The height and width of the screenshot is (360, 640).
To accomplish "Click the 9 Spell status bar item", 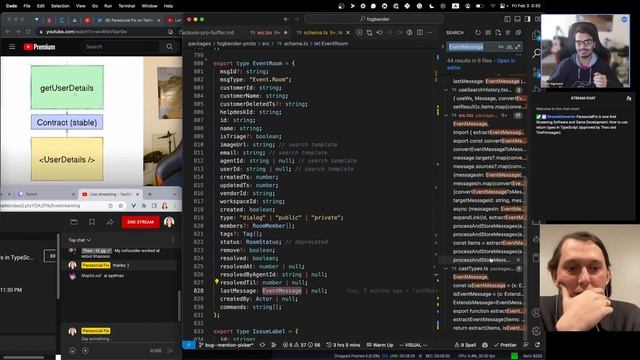I will click(x=465, y=345).
